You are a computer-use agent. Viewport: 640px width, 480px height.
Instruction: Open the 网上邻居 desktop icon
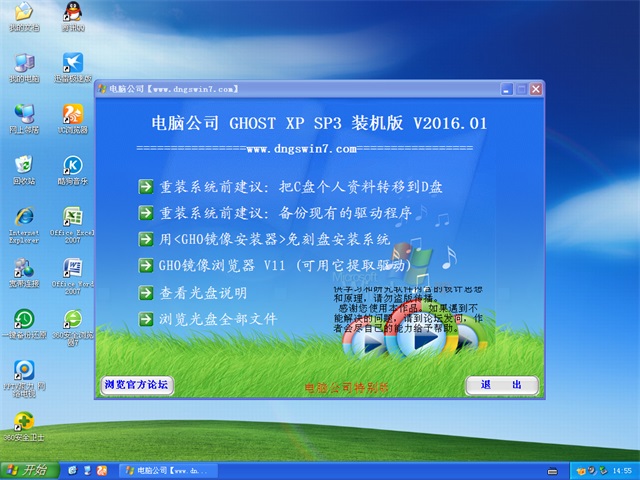pyautogui.click(x=22, y=114)
